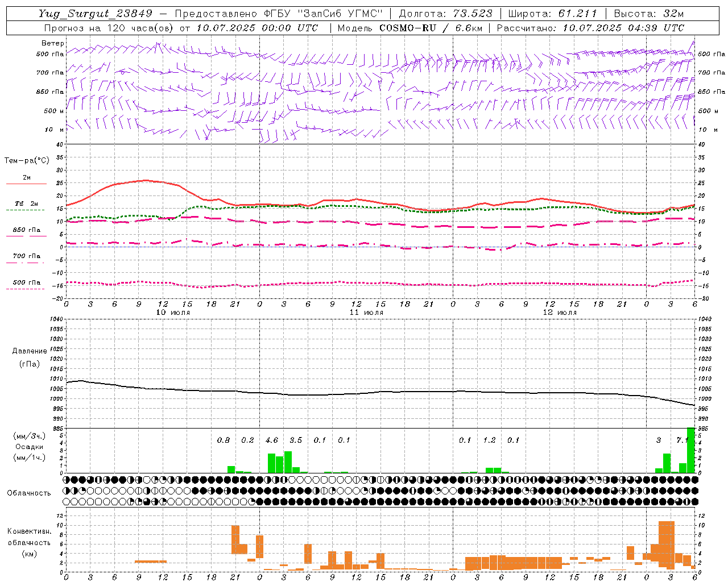Click the 1.2 precipitation total value
The width and height of the screenshot is (728, 582).
(x=489, y=440)
